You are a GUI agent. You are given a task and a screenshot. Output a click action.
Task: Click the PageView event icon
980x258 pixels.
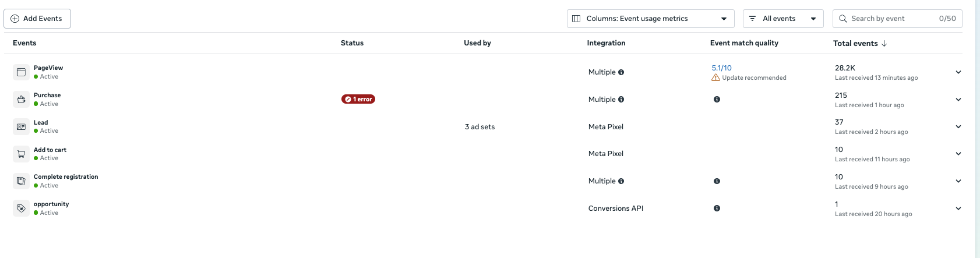(x=21, y=72)
